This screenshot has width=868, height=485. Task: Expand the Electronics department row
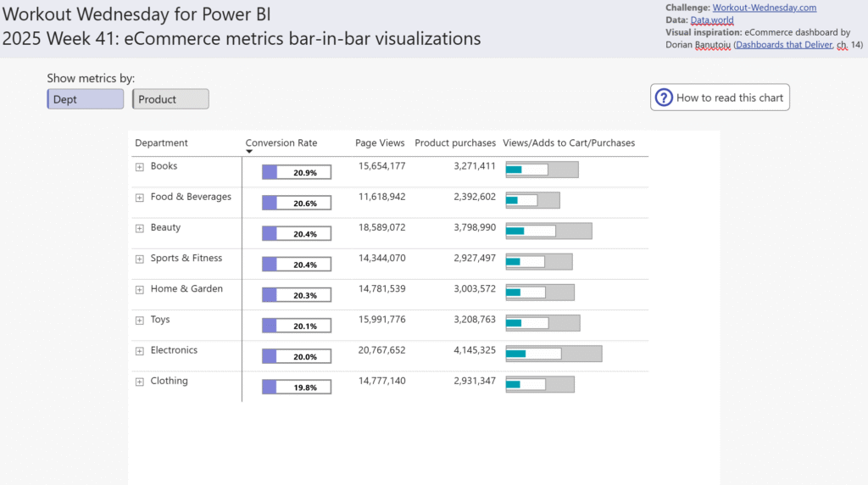(x=140, y=351)
